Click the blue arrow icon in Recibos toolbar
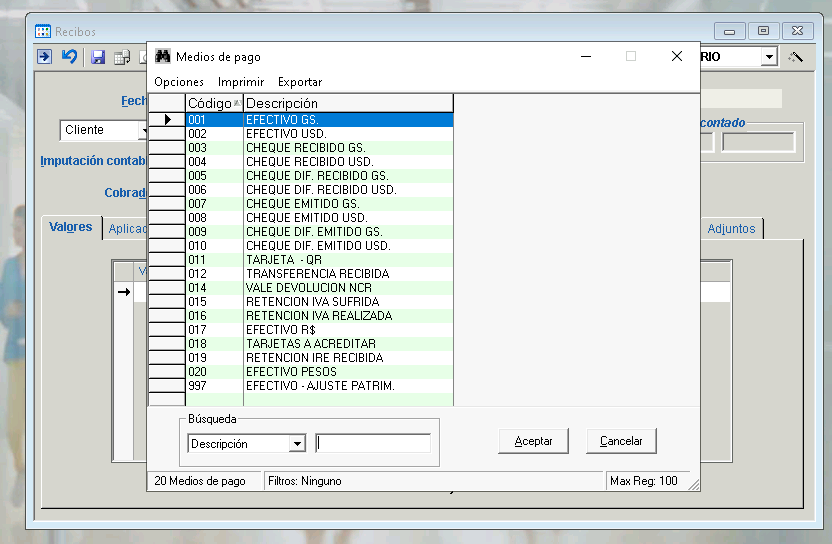Screen dimensions: 832x544 (45, 57)
